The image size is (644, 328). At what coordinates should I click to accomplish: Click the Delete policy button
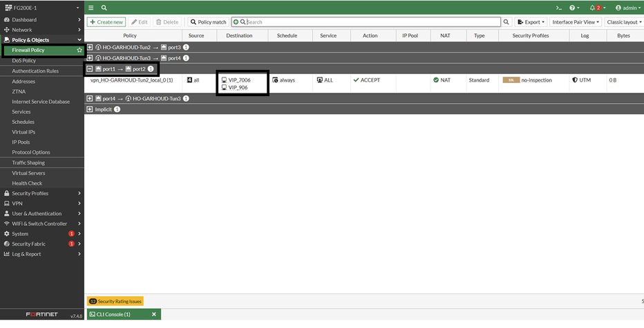click(167, 22)
